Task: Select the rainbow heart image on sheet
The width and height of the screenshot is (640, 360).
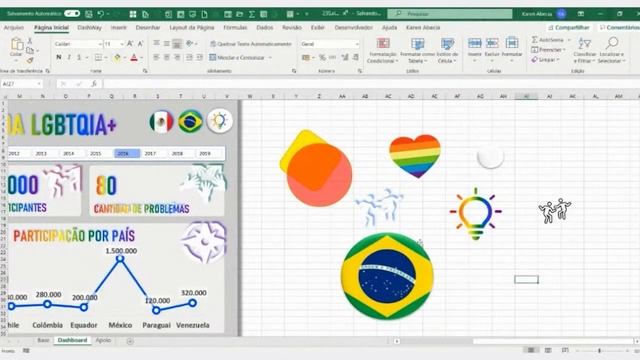Action: [415, 156]
